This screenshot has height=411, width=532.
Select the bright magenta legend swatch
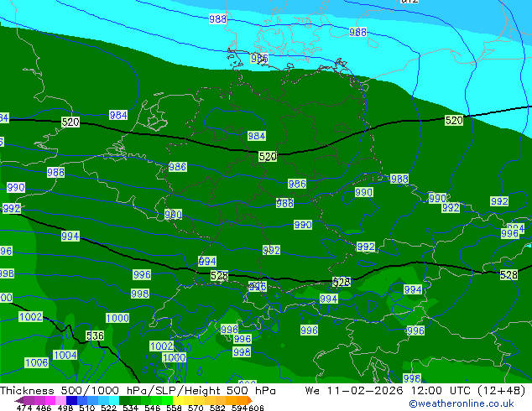(x=50, y=400)
